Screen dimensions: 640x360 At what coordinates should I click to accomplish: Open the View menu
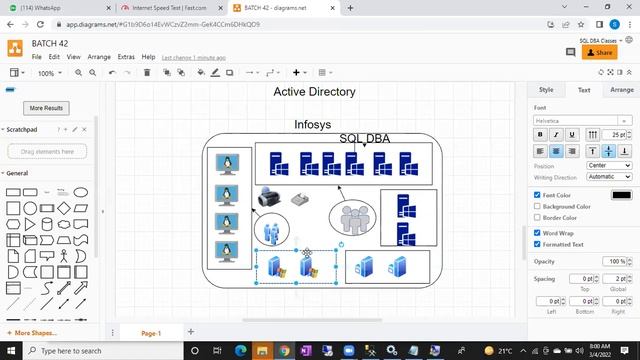click(73, 57)
